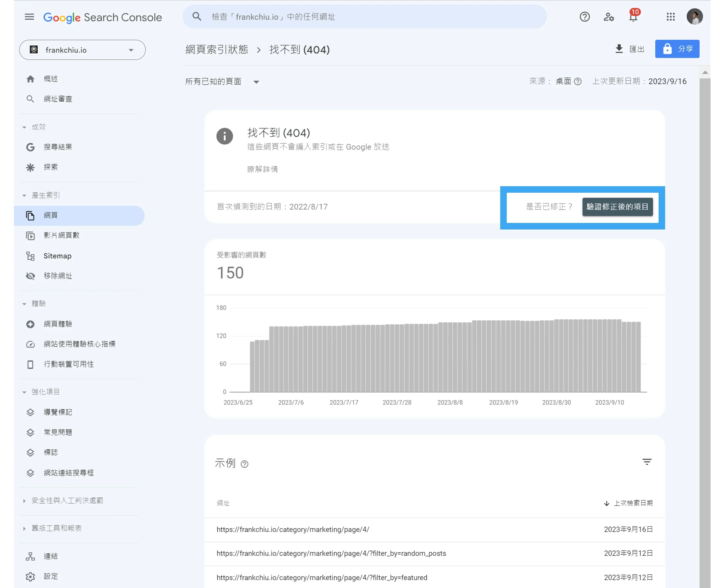Click the URL inspection search field
Screen dimensions: 728x588
pyautogui.click(x=364, y=17)
